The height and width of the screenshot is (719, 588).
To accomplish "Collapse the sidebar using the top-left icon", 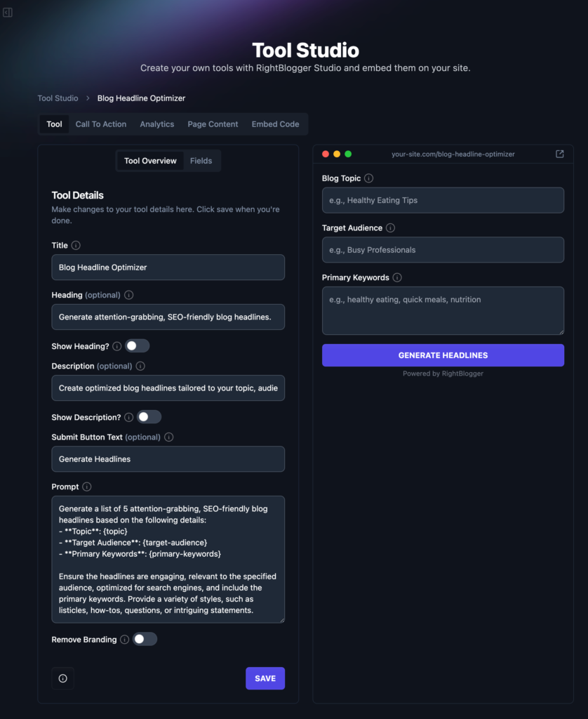I will pos(8,12).
